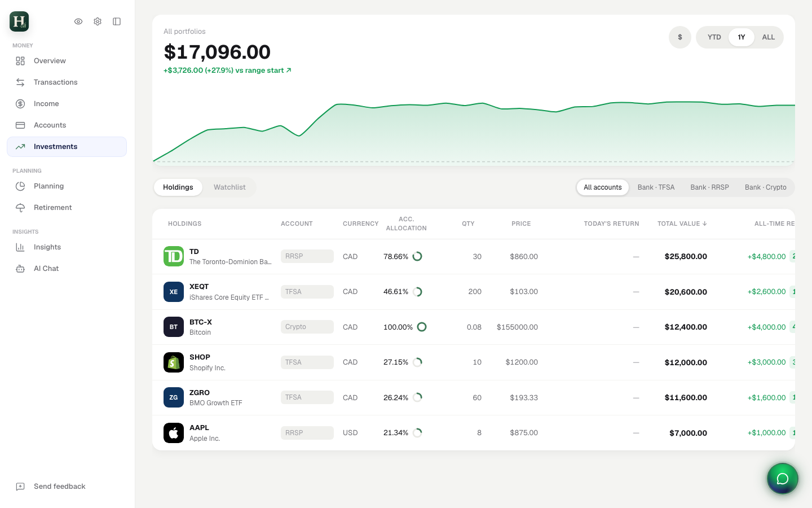Open Insights page

(x=67, y=247)
